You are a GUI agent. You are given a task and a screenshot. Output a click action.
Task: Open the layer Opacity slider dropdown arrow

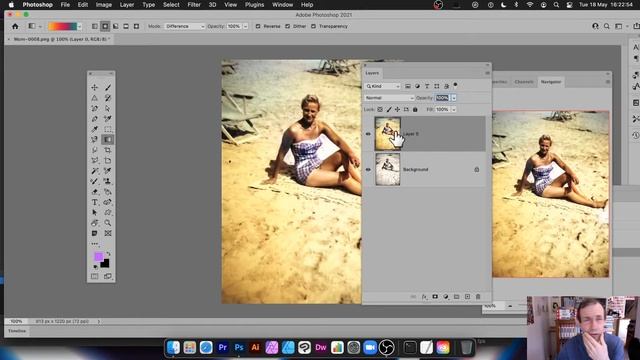point(453,98)
